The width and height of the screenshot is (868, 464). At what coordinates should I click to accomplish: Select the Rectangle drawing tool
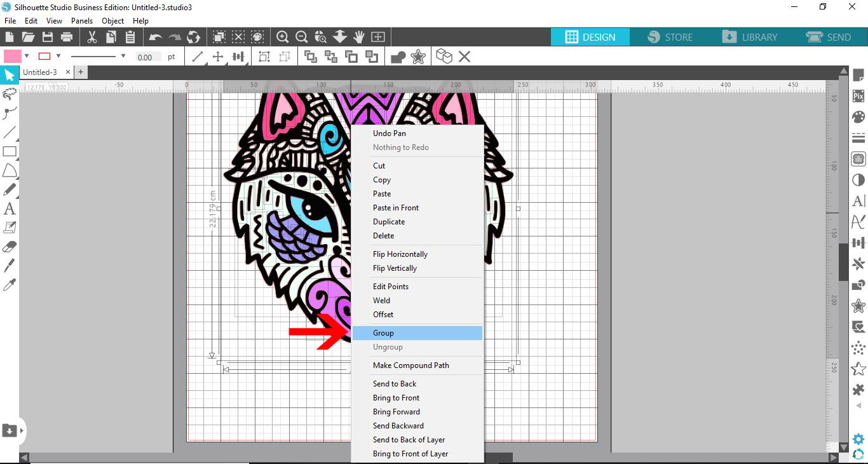coord(10,151)
